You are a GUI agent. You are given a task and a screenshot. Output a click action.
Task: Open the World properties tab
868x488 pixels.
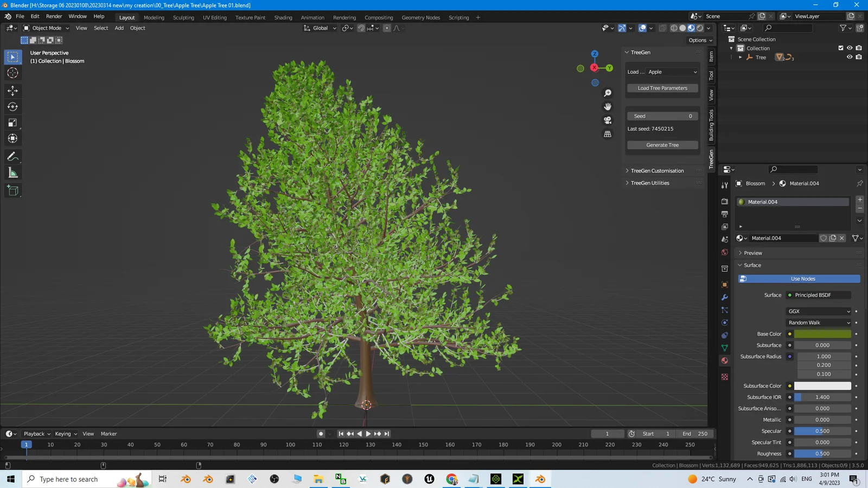tap(724, 252)
